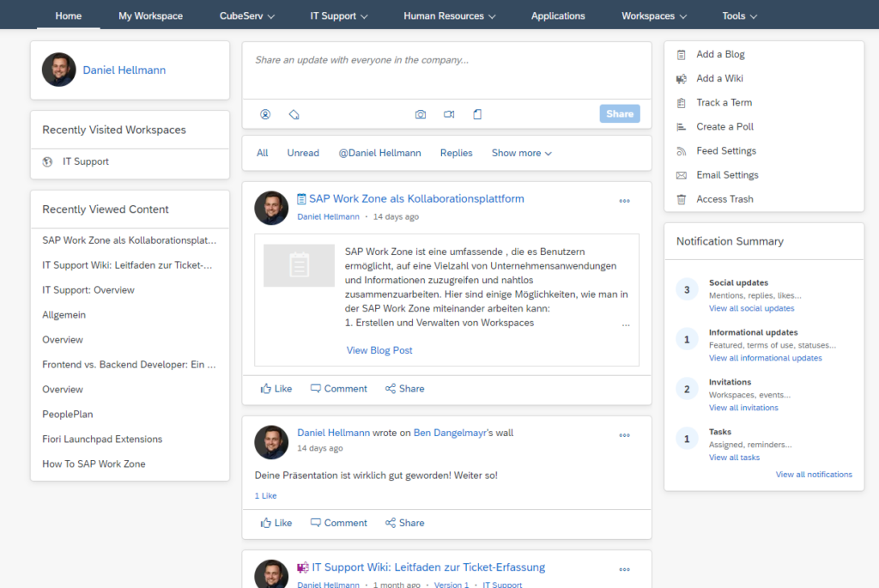Image resolution: width=879 pixels, height=588 pixels.
Task: Click the blog icon before SAP Work Zone title
Action: pos(301,199)
